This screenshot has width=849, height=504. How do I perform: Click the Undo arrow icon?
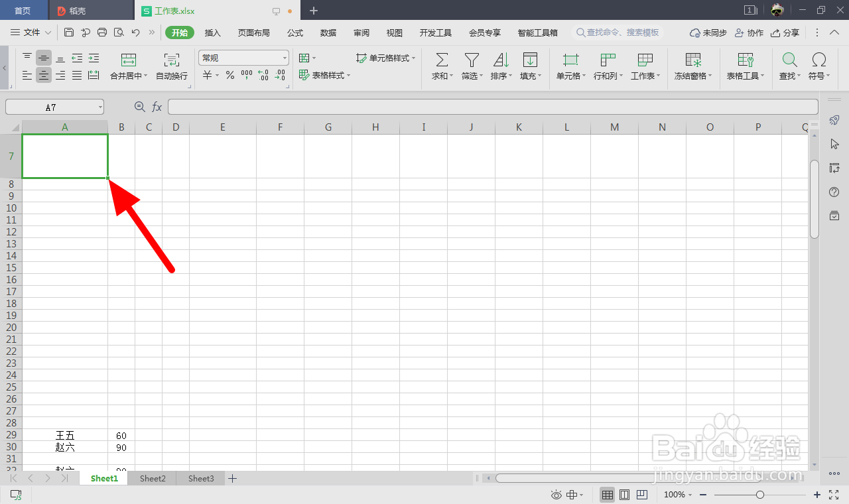click(135, 32)
